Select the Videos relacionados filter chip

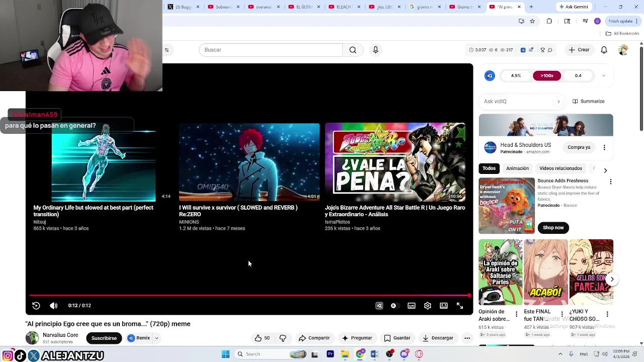560,168
